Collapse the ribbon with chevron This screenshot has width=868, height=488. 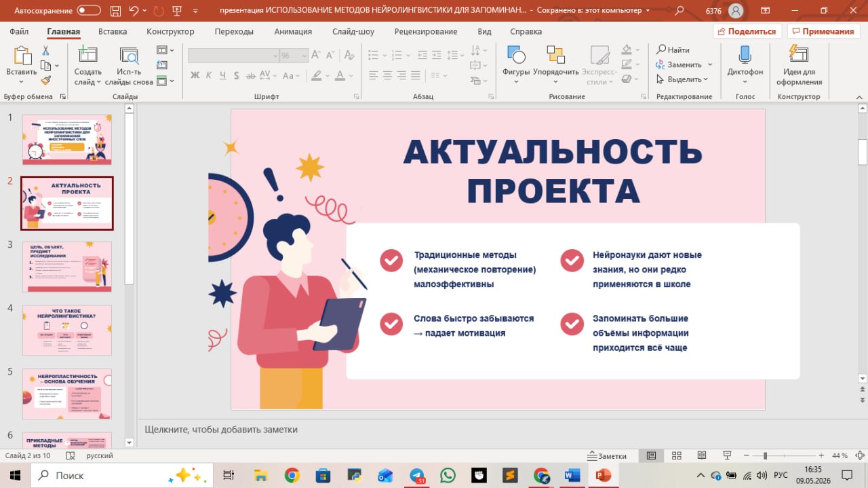click(x=859, y=97)
